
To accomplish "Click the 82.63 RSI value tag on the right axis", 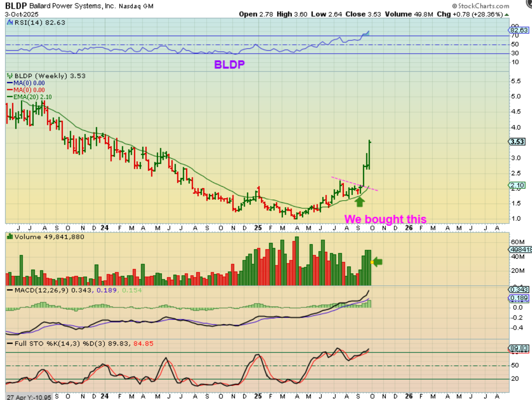I will 518,30.
